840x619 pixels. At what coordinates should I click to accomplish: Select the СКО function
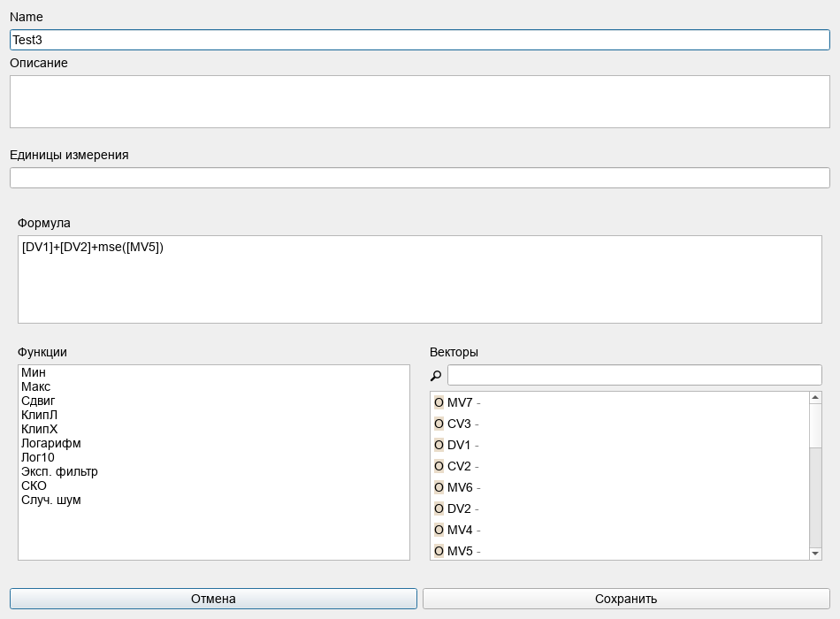pos(34,486)
